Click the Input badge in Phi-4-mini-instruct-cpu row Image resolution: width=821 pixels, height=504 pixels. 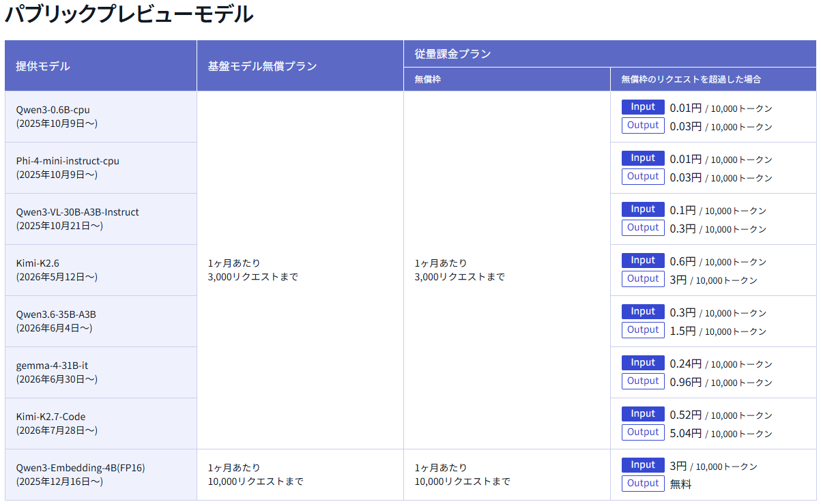[x=643, y=158]
